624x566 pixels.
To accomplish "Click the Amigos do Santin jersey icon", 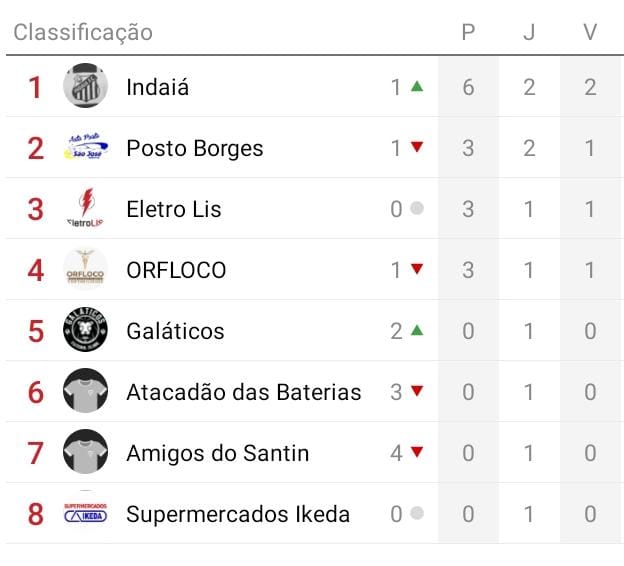I will (85, 452).
